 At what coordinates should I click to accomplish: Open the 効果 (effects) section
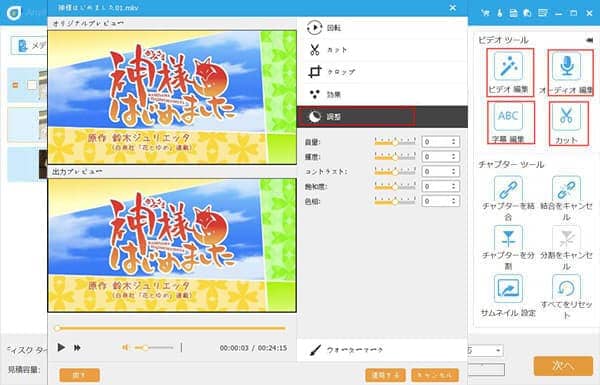(382, 94)
